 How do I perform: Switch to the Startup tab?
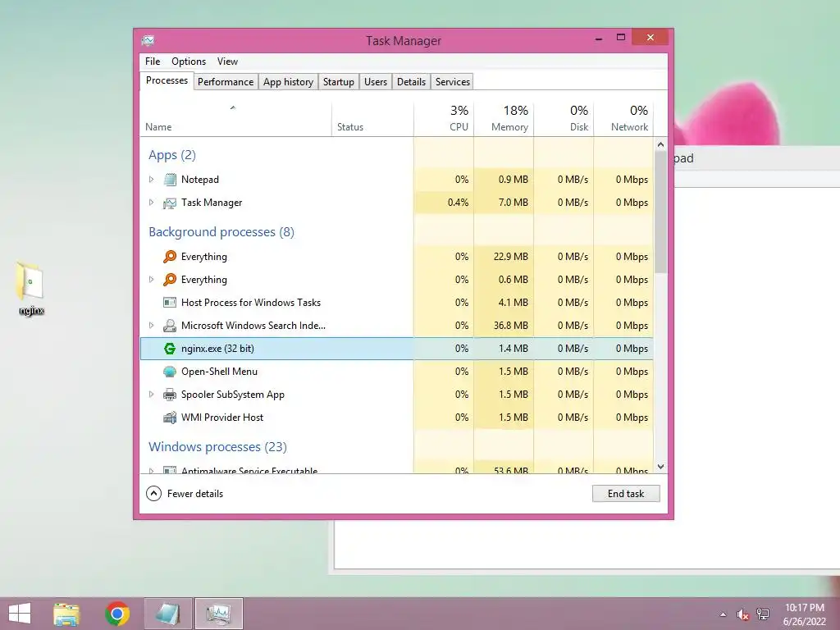pos(339,82)
